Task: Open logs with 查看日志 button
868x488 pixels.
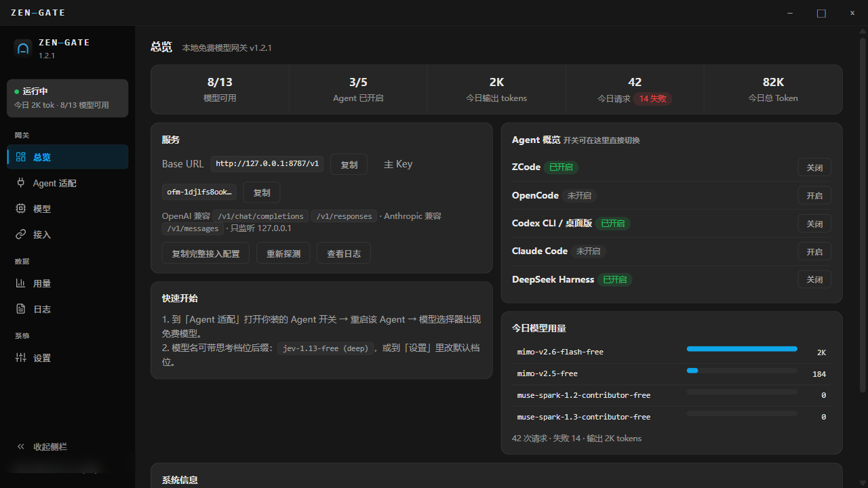Action: (x=344, y=253)
